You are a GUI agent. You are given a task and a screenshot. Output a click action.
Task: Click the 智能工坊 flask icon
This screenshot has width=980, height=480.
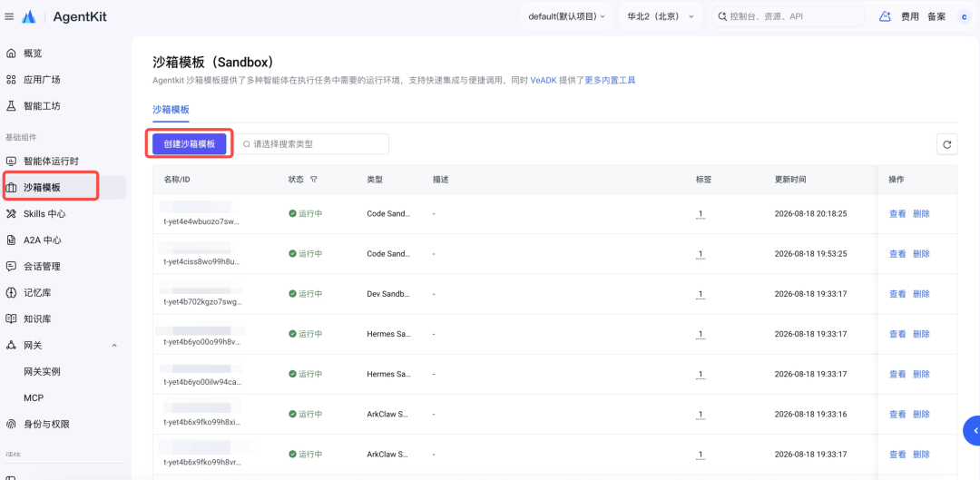coord(11,106)
